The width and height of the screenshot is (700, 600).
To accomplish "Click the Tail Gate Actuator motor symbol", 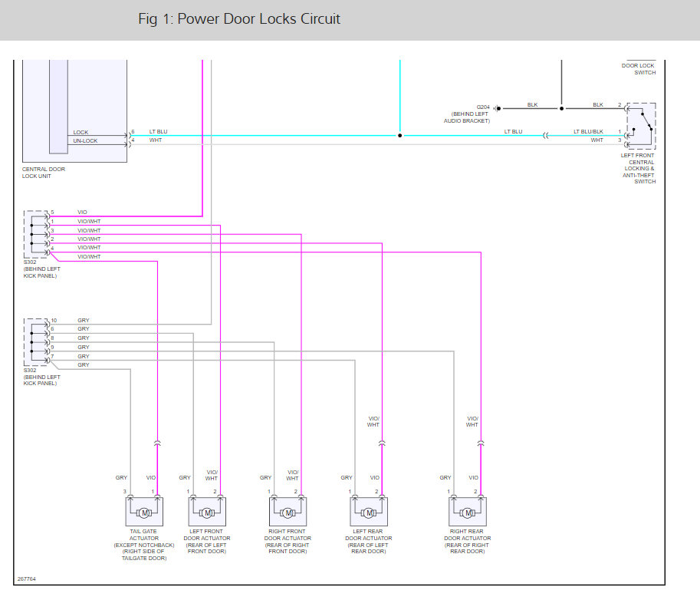I will (144, 512).
